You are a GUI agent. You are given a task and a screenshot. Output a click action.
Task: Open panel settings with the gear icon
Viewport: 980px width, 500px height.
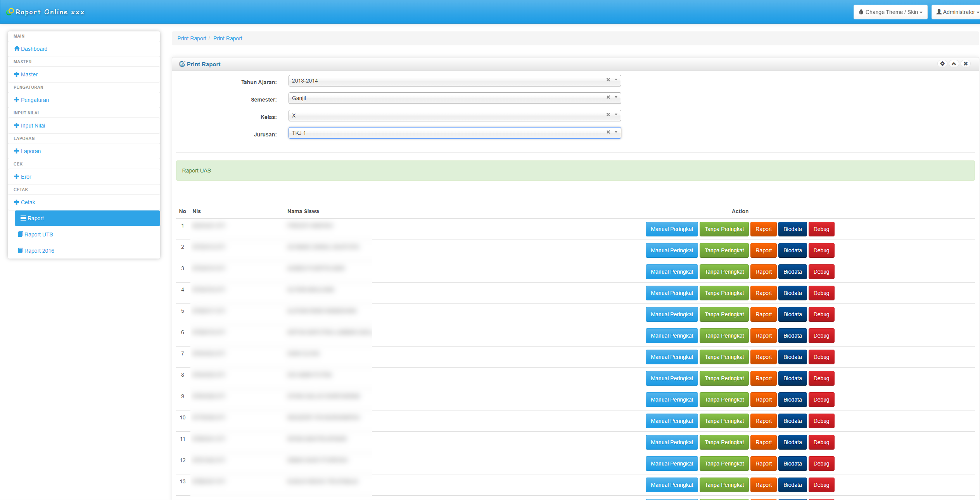point(942,64)
